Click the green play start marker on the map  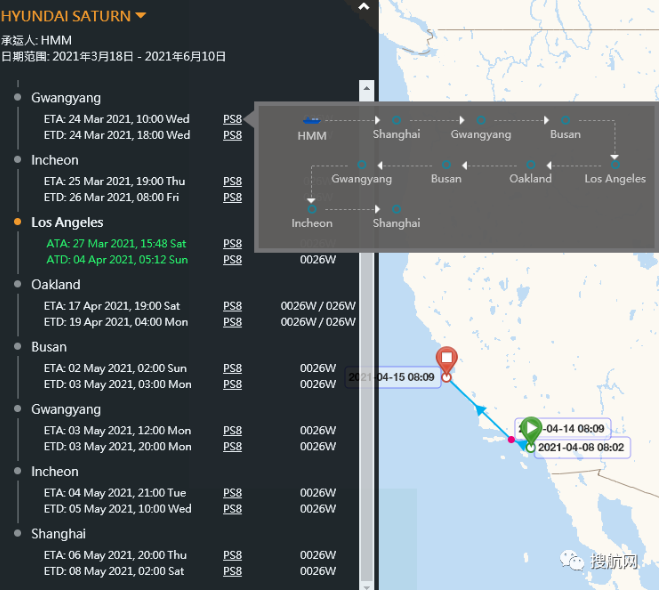[x=531, y=429]
